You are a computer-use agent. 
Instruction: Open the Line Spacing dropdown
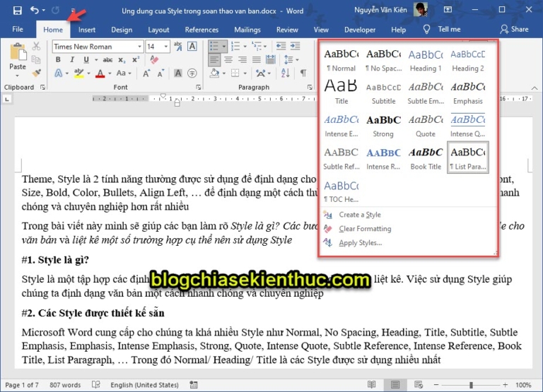[291, 60]
